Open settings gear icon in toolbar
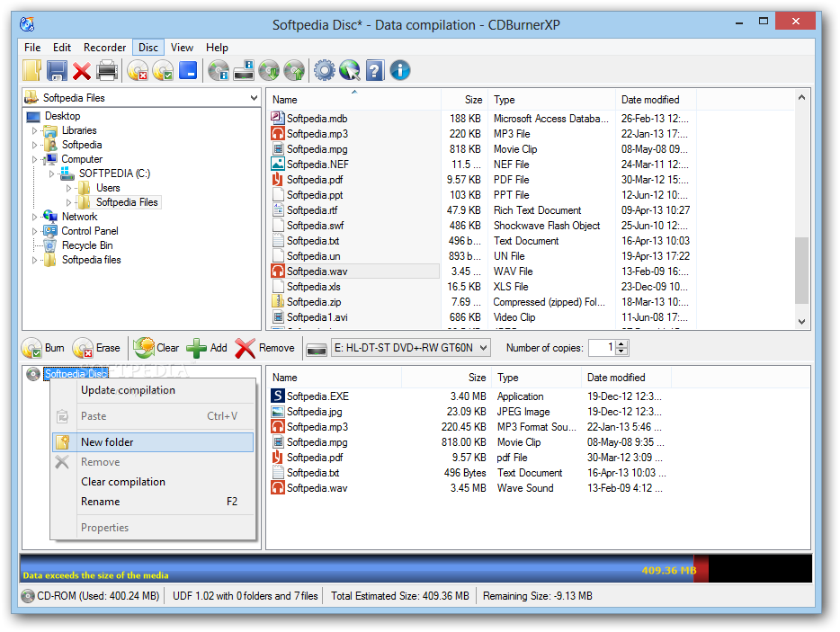 click(x=324, y=70)
